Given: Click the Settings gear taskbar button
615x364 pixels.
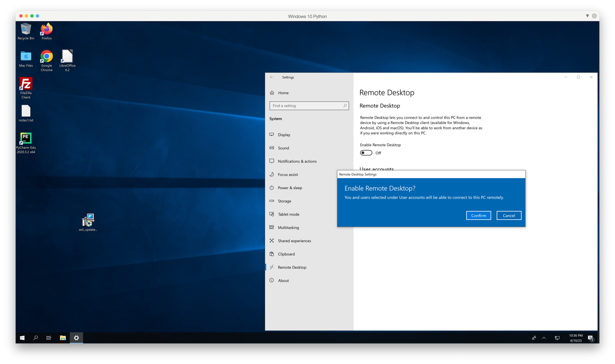Looking at the screenshot, I should 76,338.
